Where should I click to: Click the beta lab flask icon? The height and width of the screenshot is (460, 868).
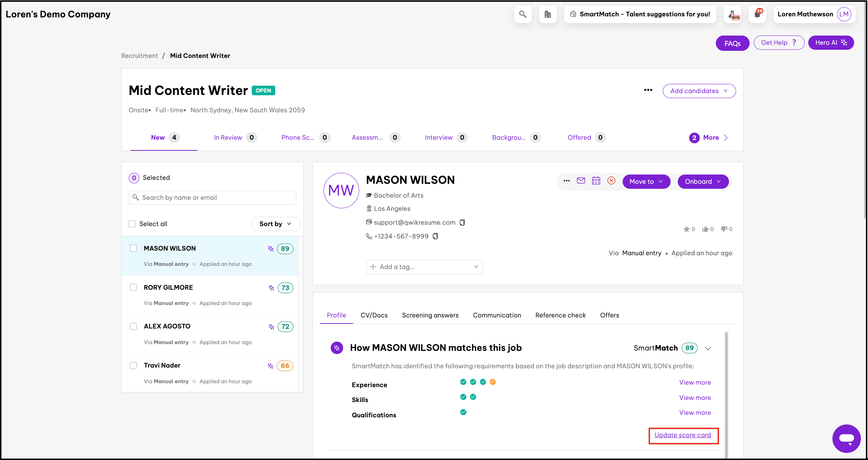pos(733,14)
